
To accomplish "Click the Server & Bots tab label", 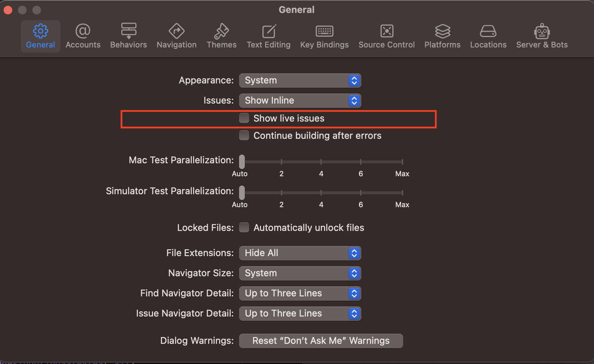I will (x=542, y=45).
